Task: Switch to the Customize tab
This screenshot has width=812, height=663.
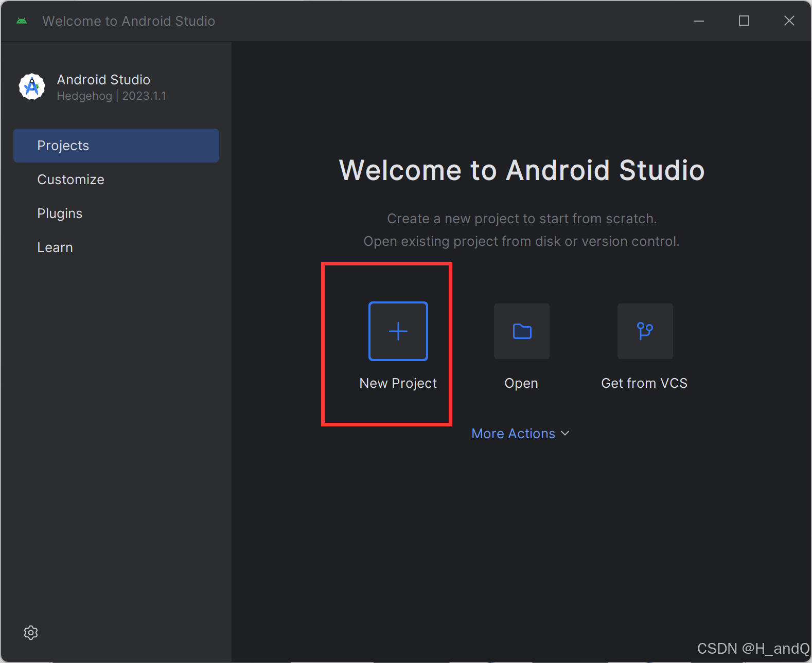Action: coord(116,180)
